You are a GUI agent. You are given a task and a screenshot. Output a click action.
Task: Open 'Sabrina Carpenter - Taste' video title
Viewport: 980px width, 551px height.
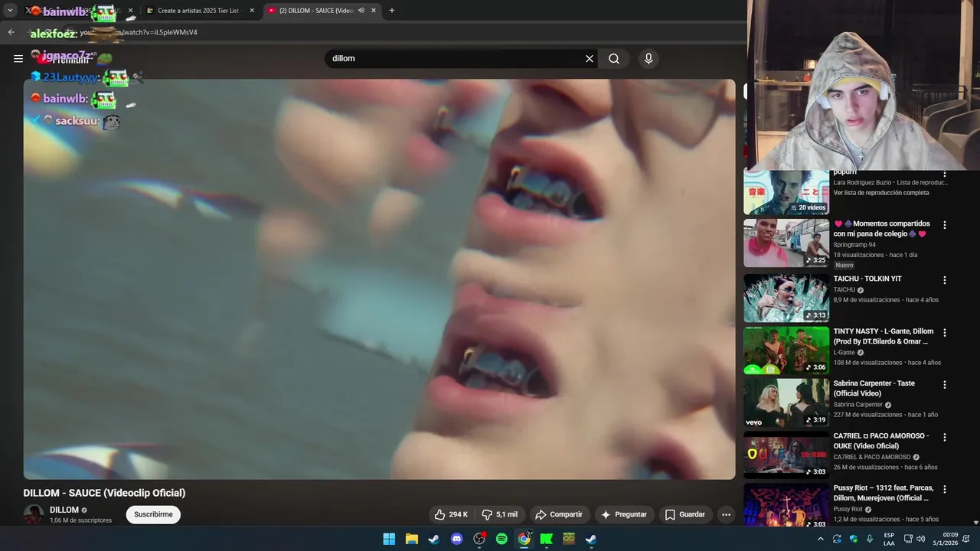pos(874,388)
